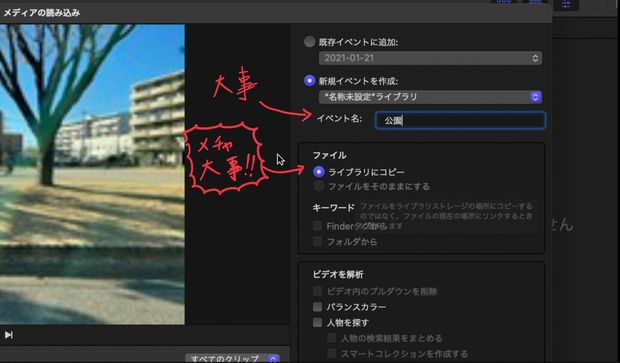Click the arrows on the 2021-01-21 popup
The width and height of the screenshot is (620, 363).
(535, 58)
